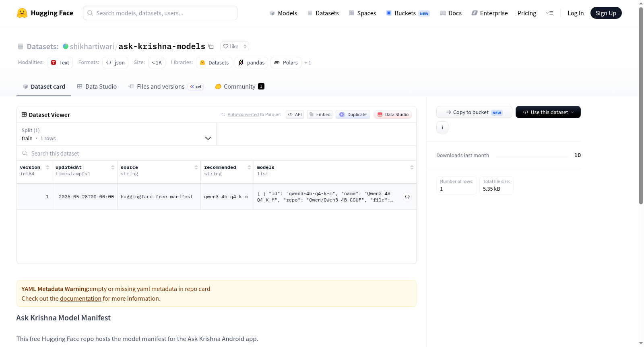Go to Datasets in the top navigation
Screen dimensions: 644x347
tap(323, 13)
